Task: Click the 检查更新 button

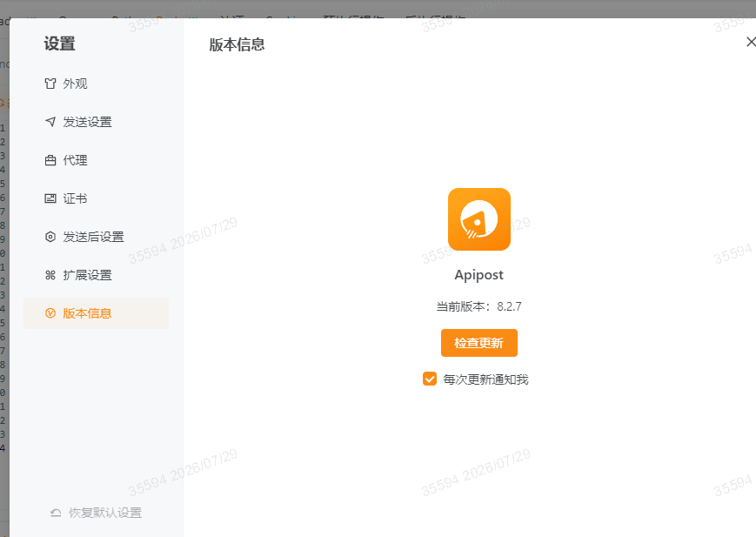Action: coord(478,343)
